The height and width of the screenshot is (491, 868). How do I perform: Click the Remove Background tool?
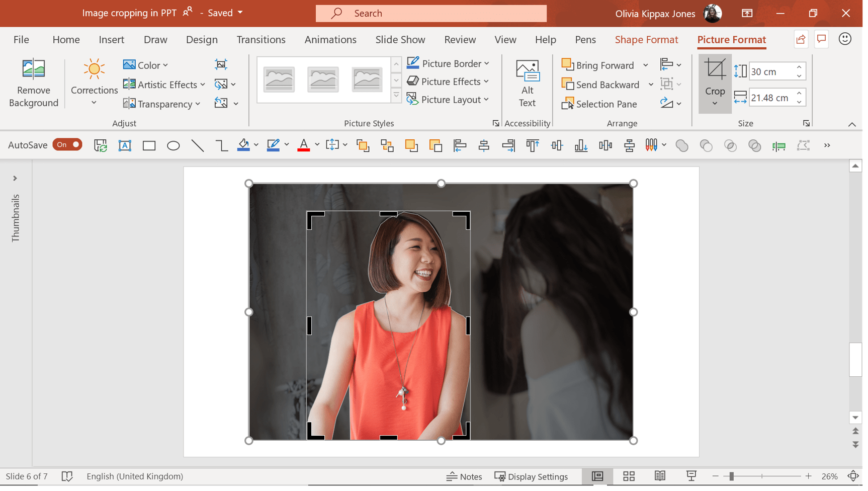pyautogui.click(x=33, y=84)
